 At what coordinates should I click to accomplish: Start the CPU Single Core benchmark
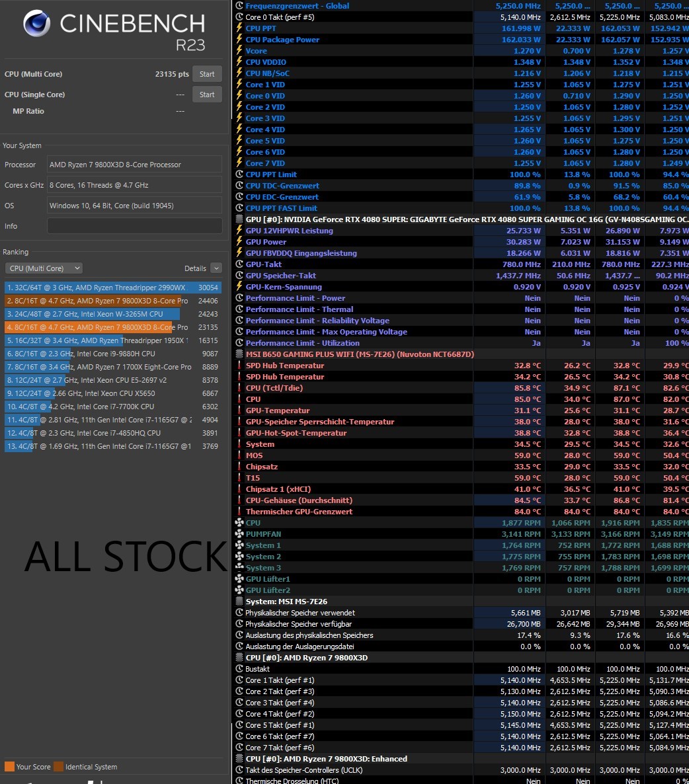click(207, 95)
